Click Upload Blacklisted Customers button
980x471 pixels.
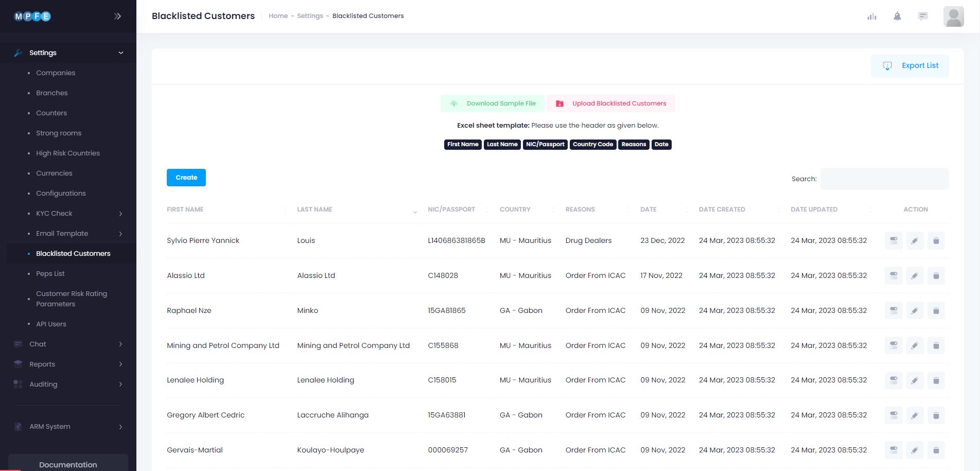pyautogui.click(x=611, y=103)
